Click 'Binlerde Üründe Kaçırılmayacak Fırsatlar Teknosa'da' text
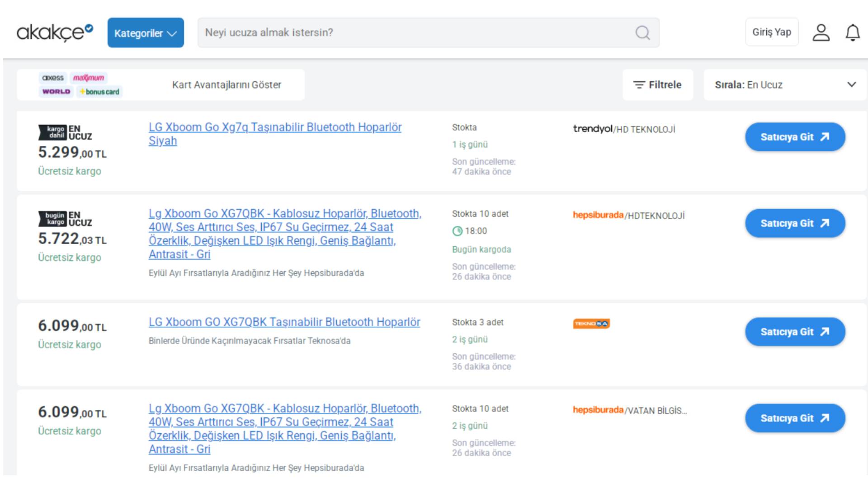The image size is (868, 488). (x=250, y=341)
